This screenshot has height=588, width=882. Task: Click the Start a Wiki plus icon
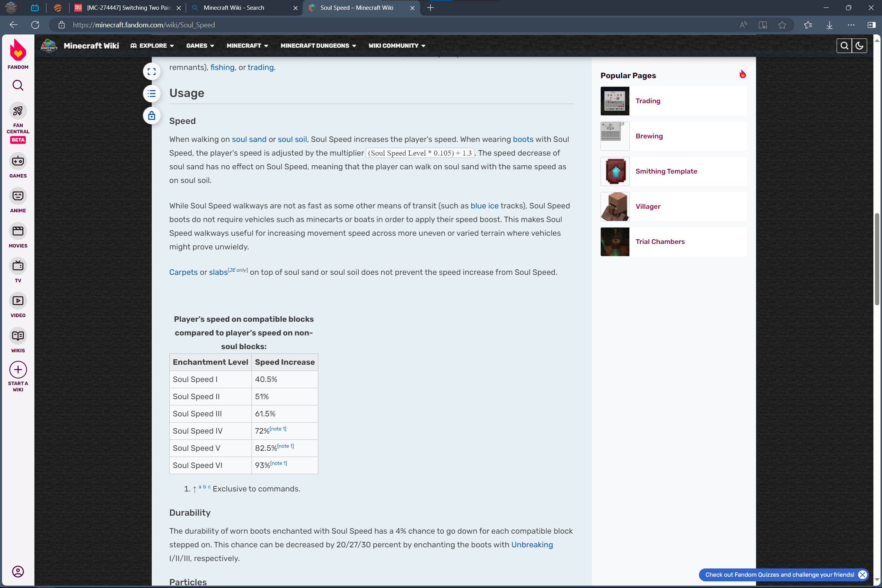point(18,370)
